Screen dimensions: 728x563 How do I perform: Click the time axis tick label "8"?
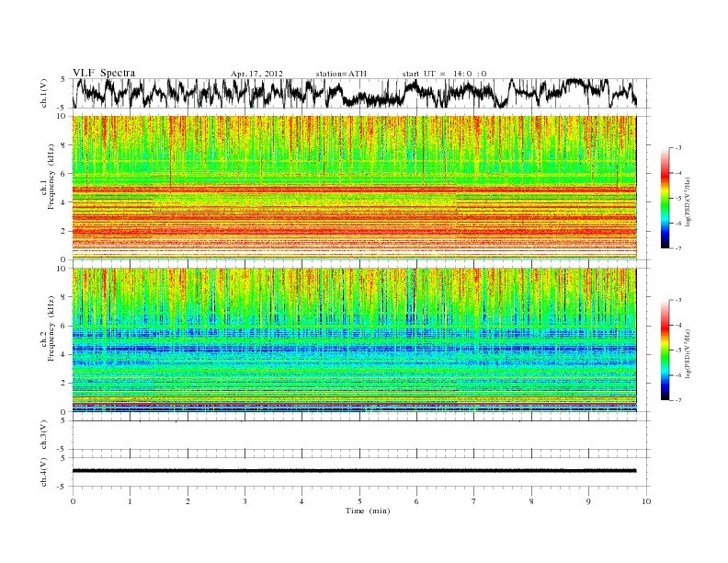coord(531,501)
